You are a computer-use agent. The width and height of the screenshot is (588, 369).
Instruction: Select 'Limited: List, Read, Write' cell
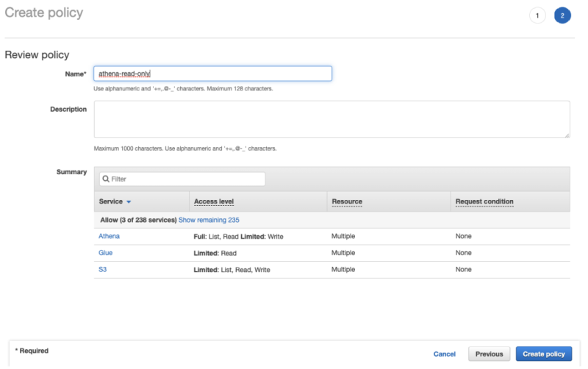(x=232, y=270)
